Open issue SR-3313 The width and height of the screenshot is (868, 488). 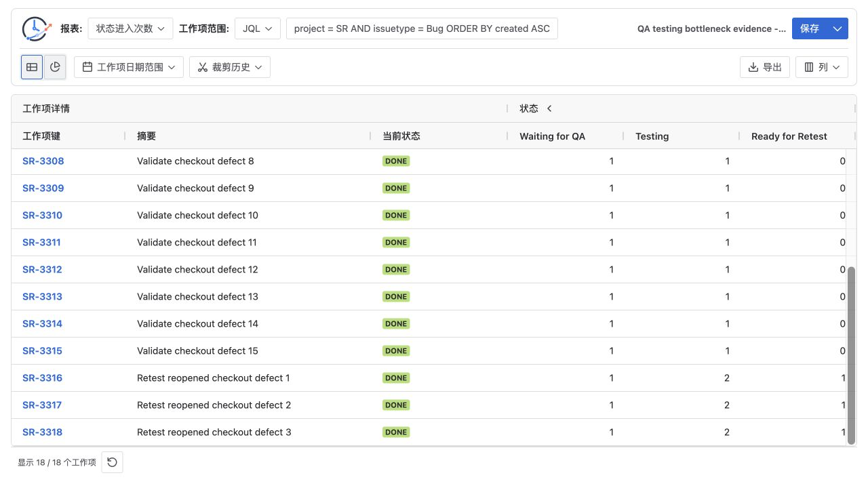tap(42, 297)
